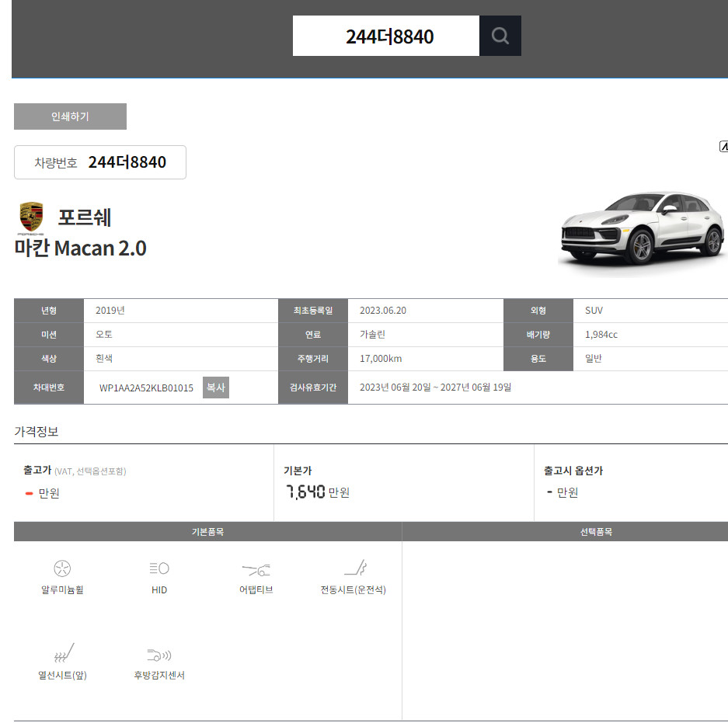Viewport: 728px width, 723px height.
Task: Click the 어댑티브 cruise icon
Action: 256,569
